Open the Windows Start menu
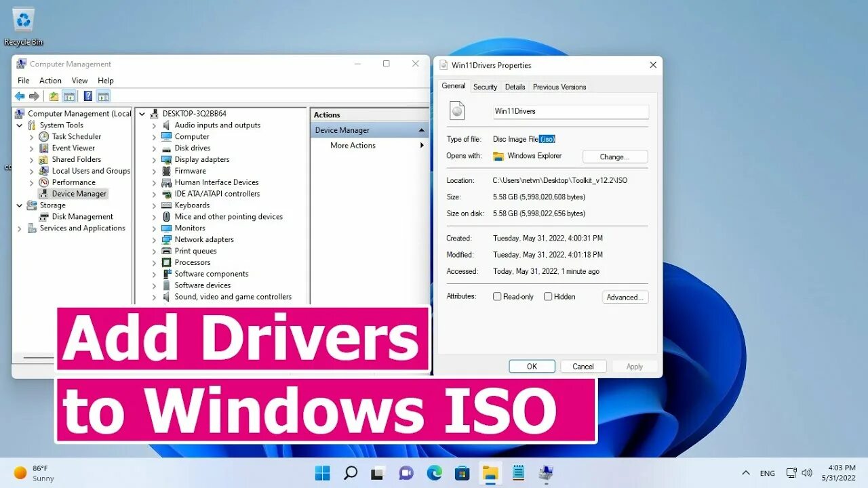Screen dimensions: 868x488 point(323,472)
